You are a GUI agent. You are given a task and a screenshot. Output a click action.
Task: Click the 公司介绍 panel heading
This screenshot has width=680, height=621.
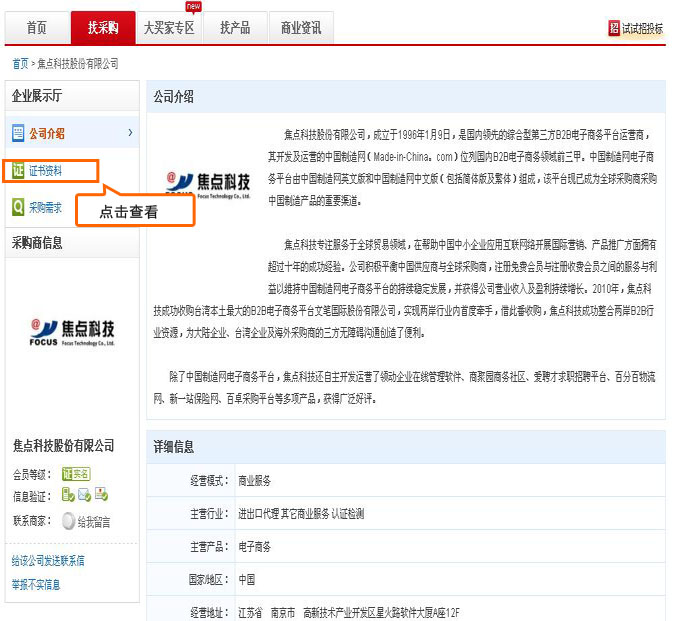click(173, 96)
